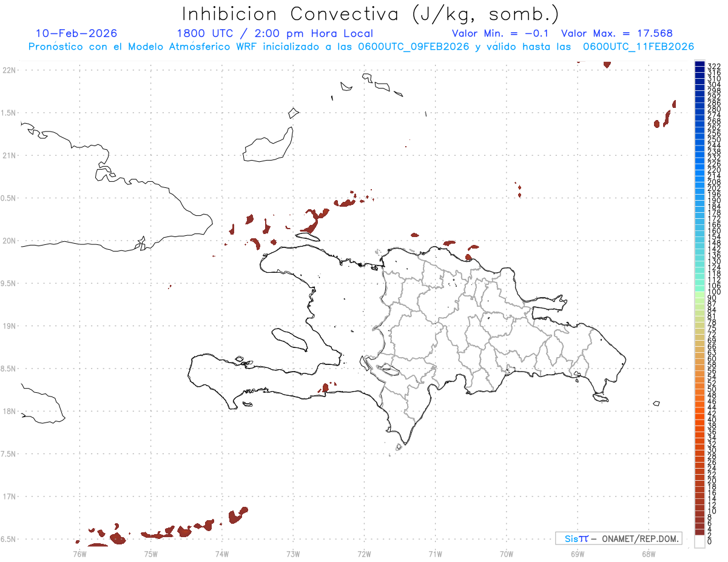Image resolution: width=728 pixels, height=562 pixels.
Task: Click the '21N' latitude label
Action: [9, 155]
